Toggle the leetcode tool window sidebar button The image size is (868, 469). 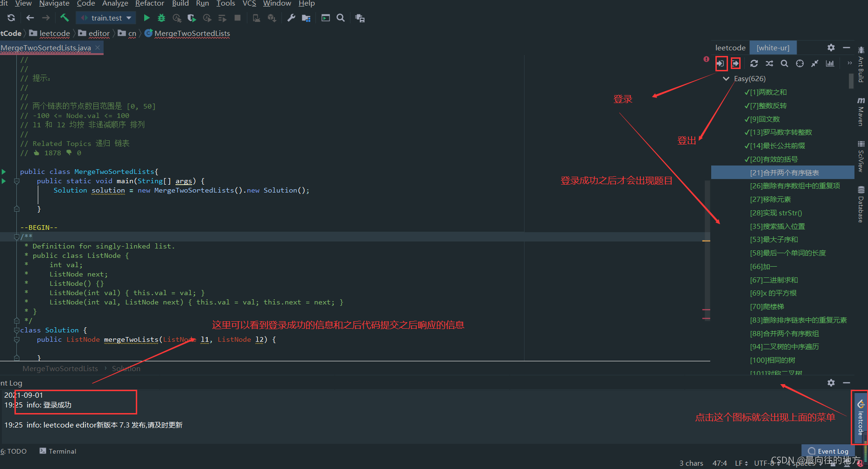pos(861,417)
